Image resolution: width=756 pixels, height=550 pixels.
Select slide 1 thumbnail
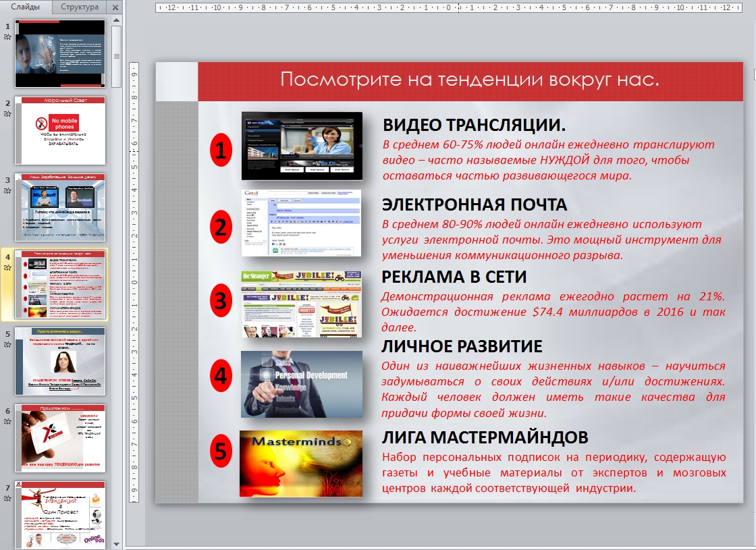tap(60, 53)
